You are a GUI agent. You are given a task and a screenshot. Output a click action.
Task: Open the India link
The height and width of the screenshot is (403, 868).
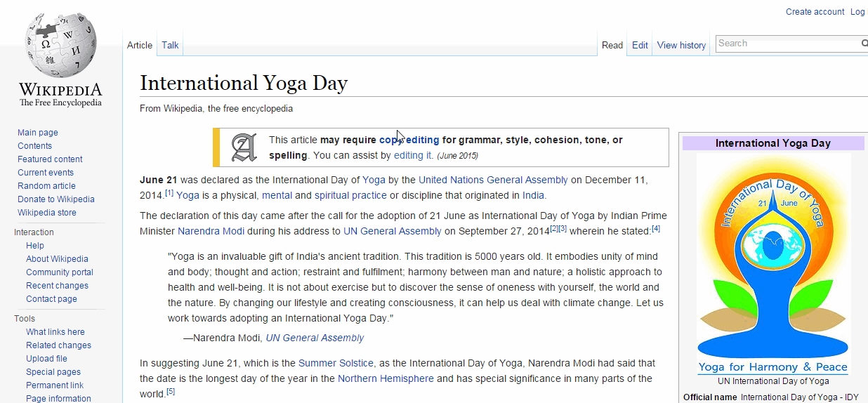pyautogui.click(x=533, y=195)
